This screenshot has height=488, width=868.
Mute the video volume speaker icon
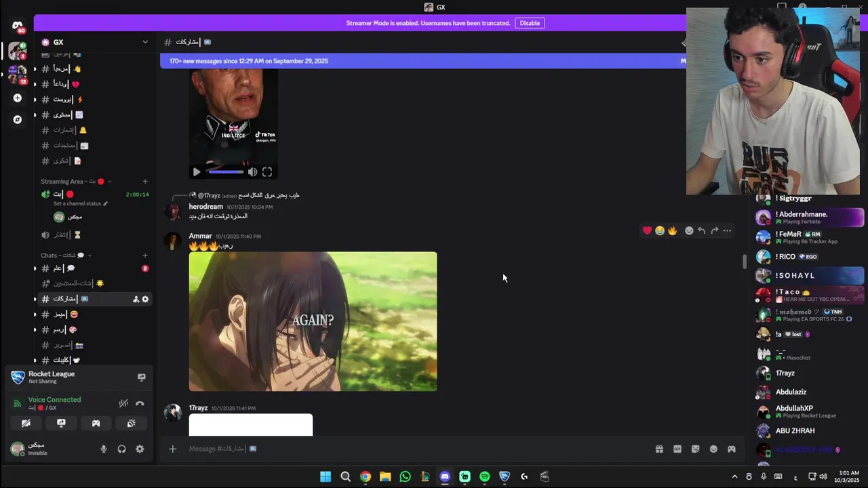252,172
